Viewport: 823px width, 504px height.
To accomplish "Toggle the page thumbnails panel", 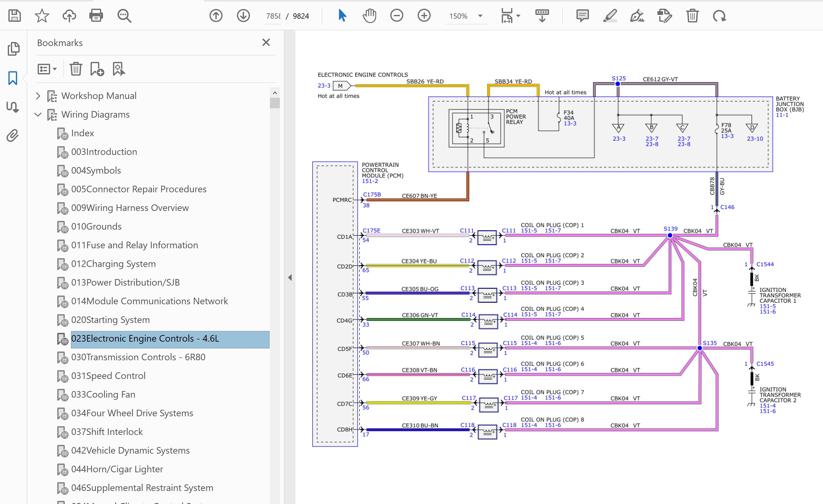I will (x=13, y=49).
